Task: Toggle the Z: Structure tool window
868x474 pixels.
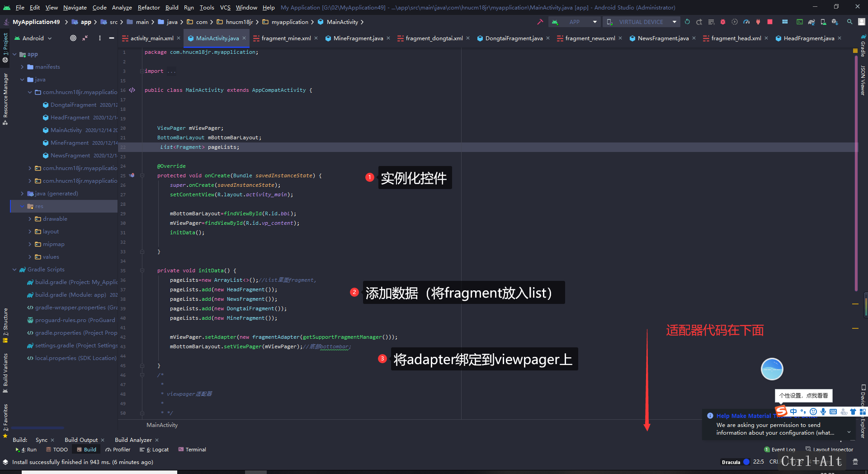Action: click(5, 325)
